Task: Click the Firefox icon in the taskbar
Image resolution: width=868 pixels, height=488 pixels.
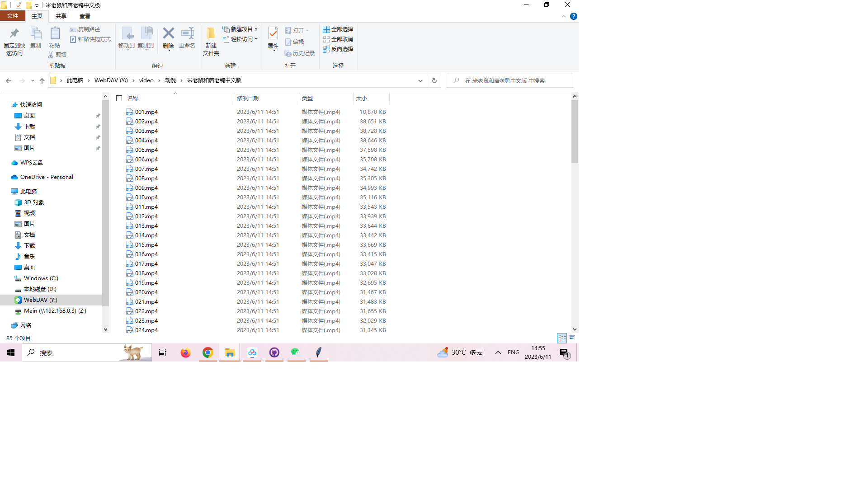Action: pos(185,352)
